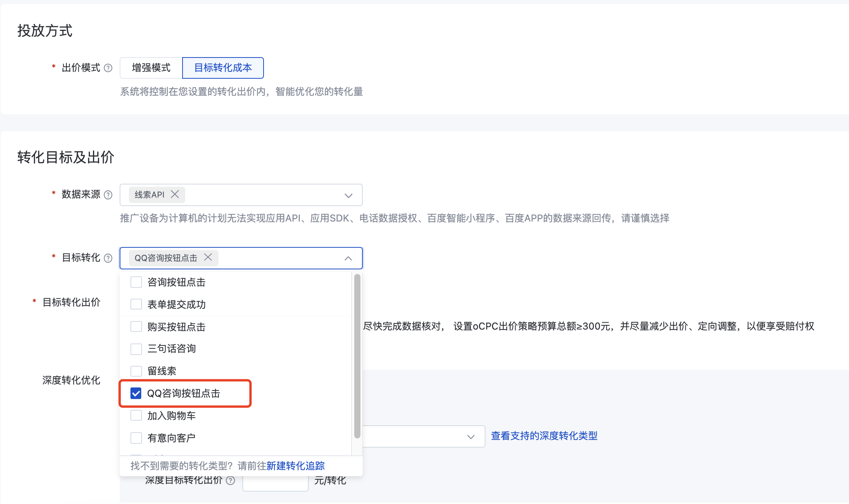
Task: Remove the 线索API tag
Action: (175, 194)
